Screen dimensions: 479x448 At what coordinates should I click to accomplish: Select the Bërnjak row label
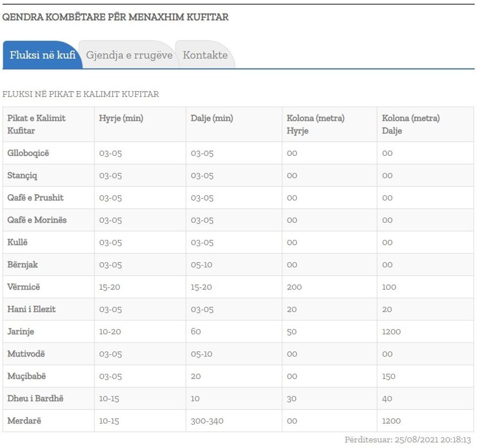[22, 265]
